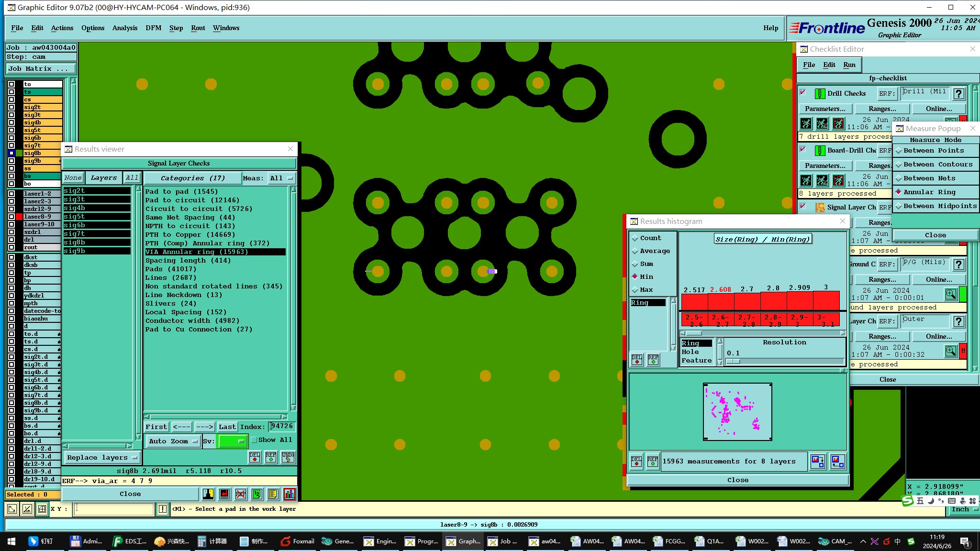Click the Last result button

[227, 427]
